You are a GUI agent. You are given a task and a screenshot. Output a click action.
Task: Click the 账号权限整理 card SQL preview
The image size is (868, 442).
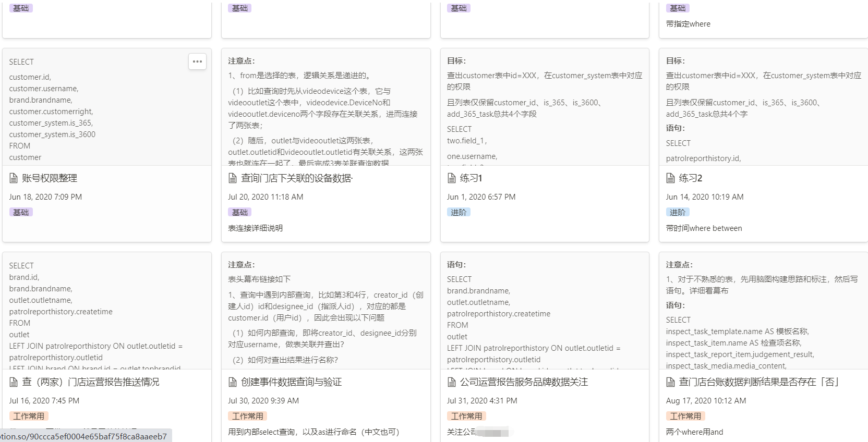[x=107, y=107]
